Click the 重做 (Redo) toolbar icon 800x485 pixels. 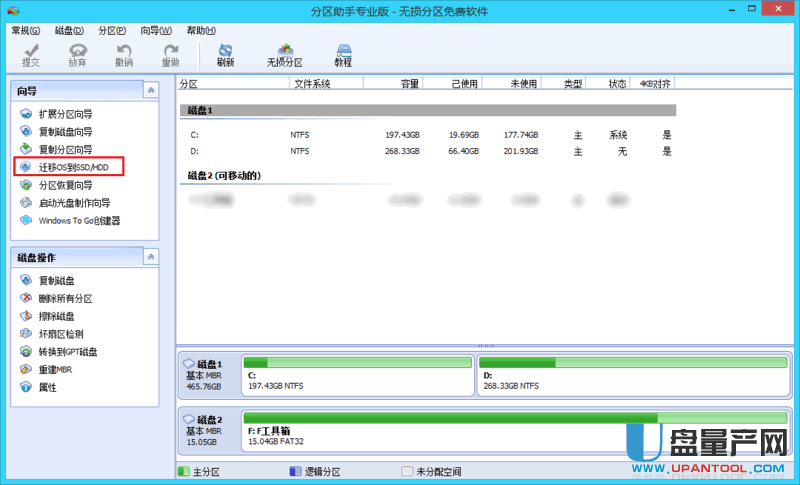[x=171, y=54]
